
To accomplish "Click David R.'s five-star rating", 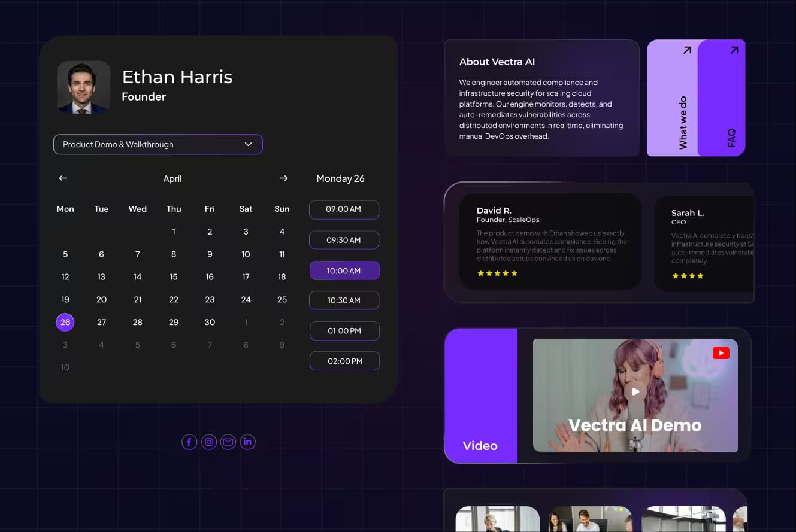I will click(497, 273).
